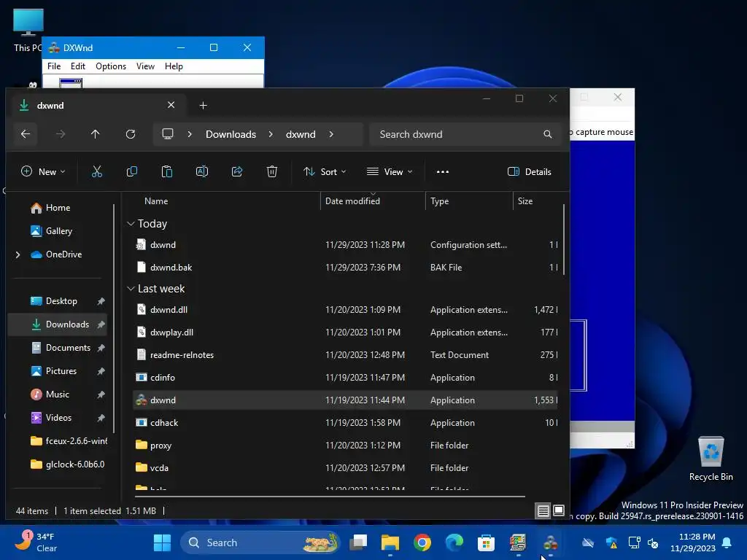Click Downloads in the address breadcrumb
747x560 pixels.
click(x=231, y=134)
